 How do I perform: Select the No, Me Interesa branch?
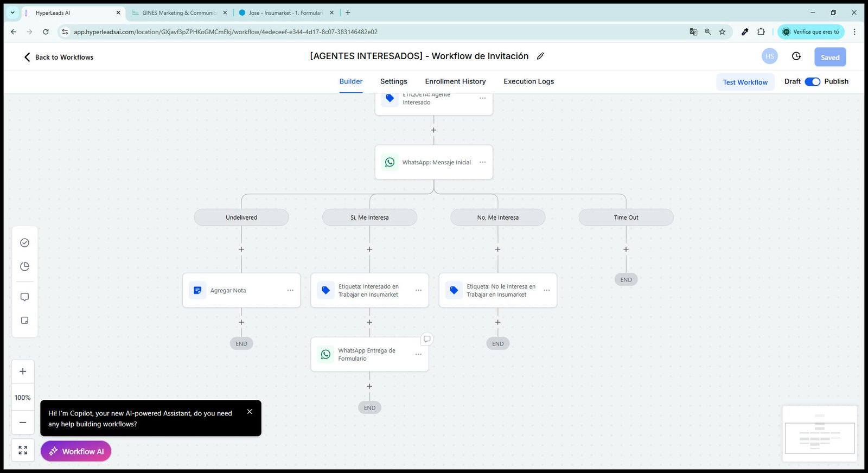[497, 218]
